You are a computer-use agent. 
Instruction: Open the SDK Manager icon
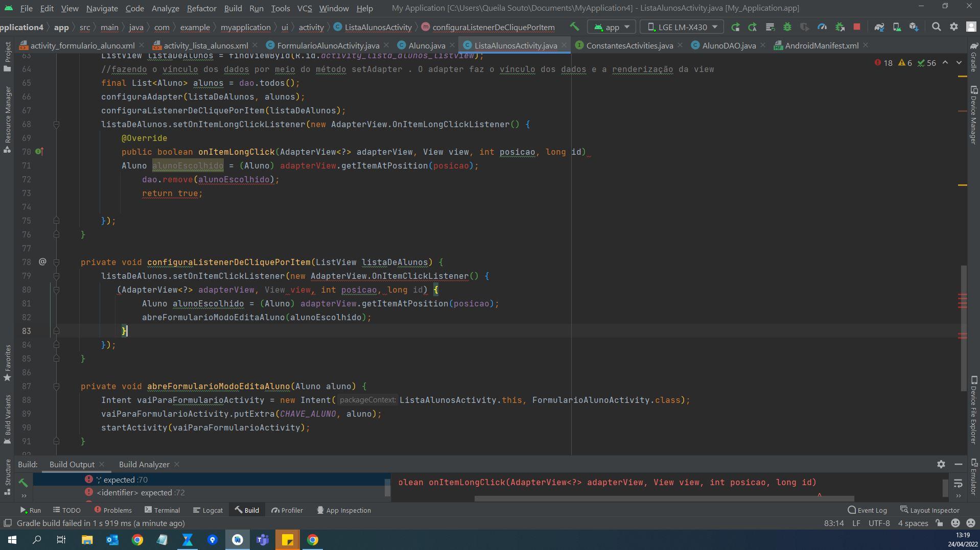click(914, 27)
